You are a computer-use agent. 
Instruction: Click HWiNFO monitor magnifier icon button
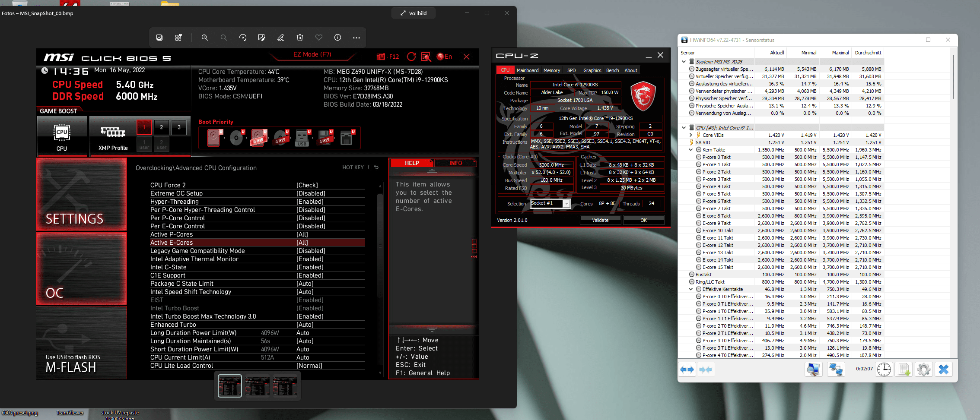[813, 369]
